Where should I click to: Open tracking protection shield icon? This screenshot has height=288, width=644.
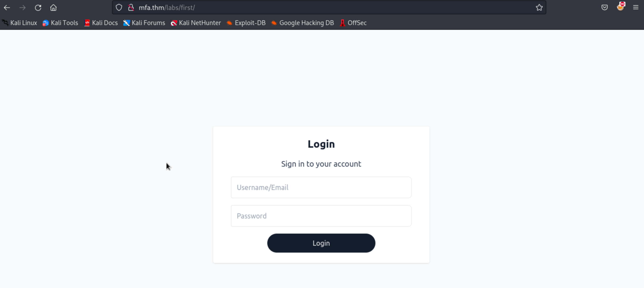tap(119, 8)
